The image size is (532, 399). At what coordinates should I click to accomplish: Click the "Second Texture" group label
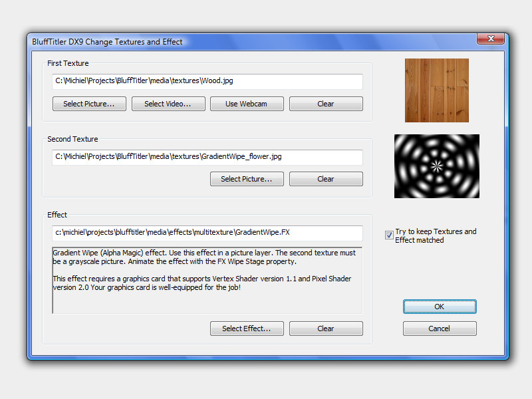[72, 139]
